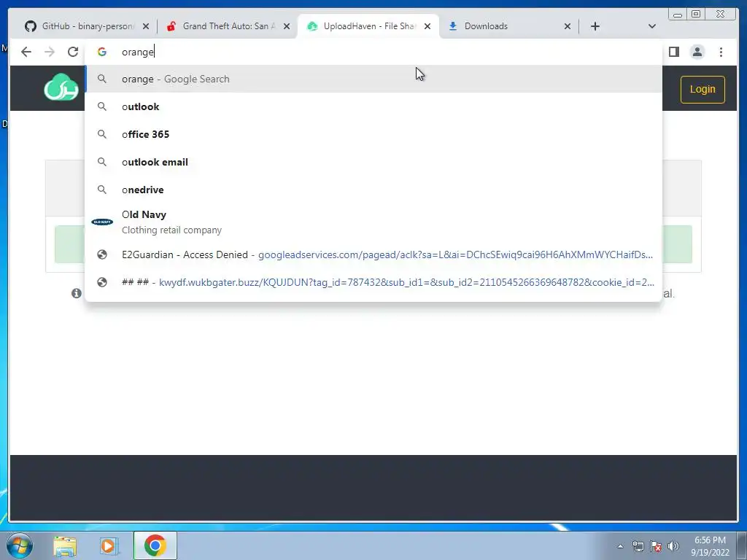Select the 'orange - Google Search' suggestion

coord(373,79)
